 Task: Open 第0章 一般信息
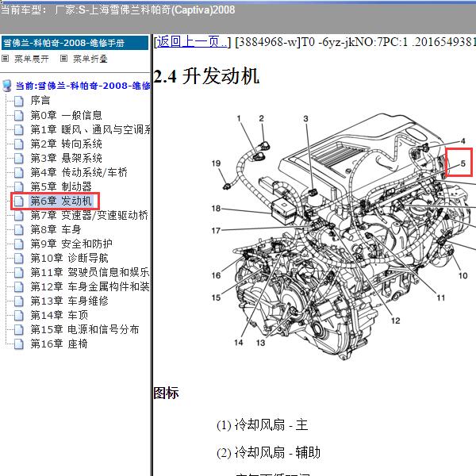tap(66, 115)
